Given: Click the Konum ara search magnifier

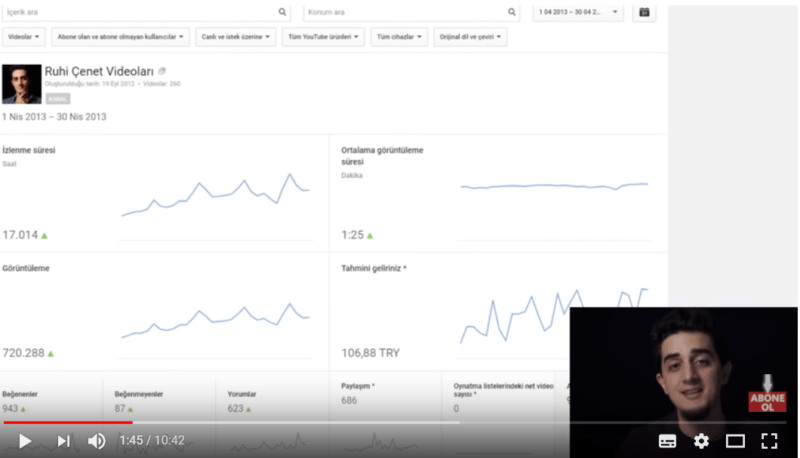Looking at the screenshot, I should tap(512, 12).
